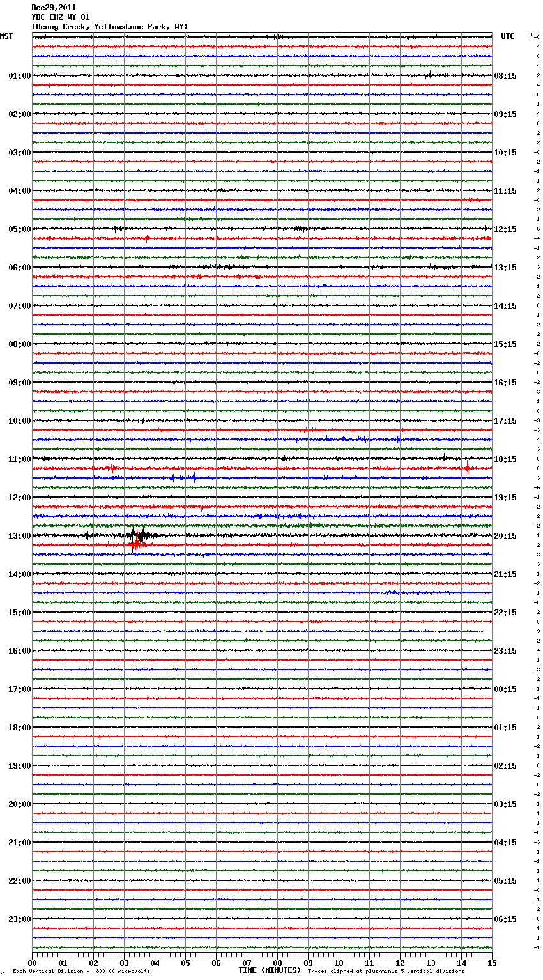The image size is (543, 980).
Task: Click the '08' minute tick label on bottom axis
Action: coord(277,963)
